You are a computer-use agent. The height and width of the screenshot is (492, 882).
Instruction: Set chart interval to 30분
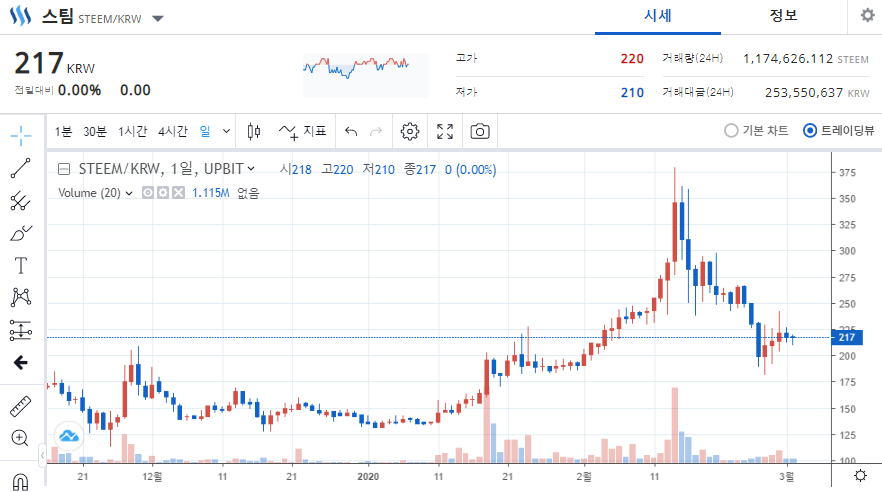click(94, 132)
